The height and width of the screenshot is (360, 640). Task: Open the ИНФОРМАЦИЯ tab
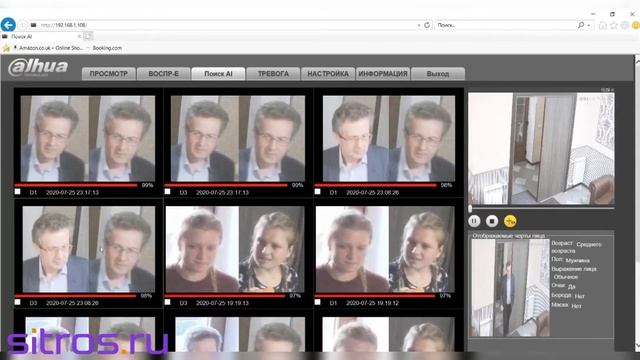[383, 74]
